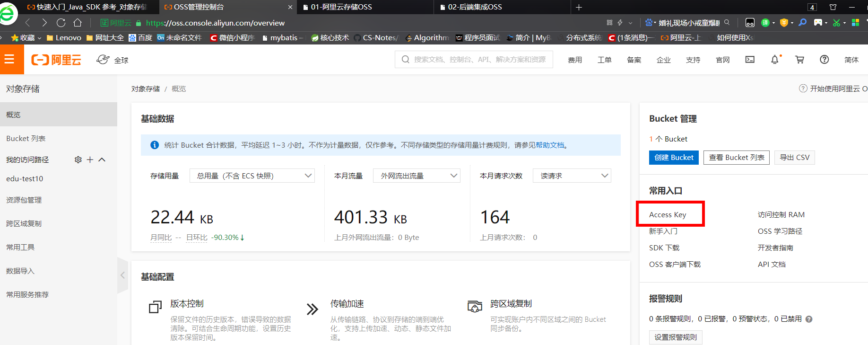This screenshot has width=868, height=345.
Task: Switch to the 01-阿里云存储OSS tab
Action: (364, 7)
